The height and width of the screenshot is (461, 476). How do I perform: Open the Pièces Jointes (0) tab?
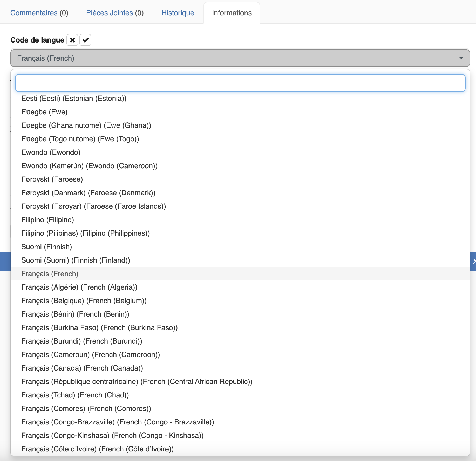tap(115, 13)
